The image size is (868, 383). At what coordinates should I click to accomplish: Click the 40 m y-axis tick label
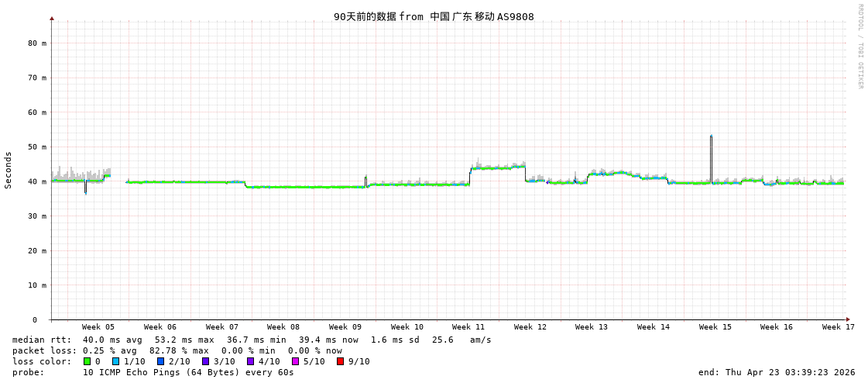pos(37,181)
